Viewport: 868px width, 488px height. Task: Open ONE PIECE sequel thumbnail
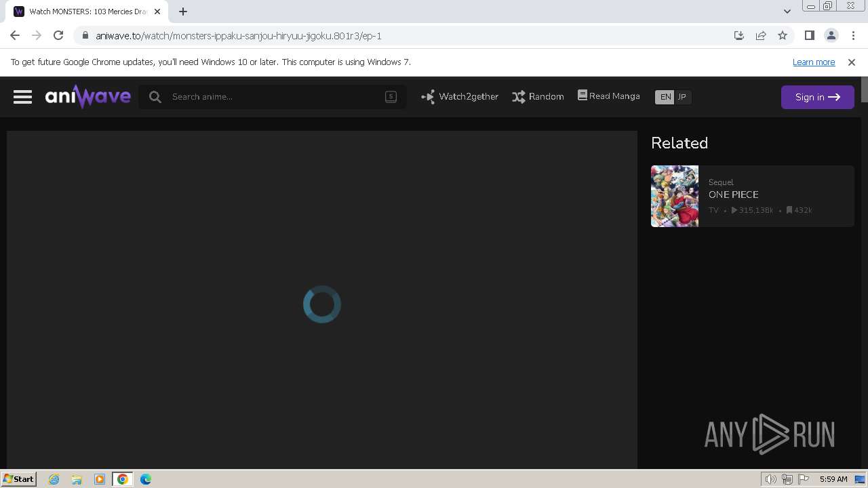tap(675, 196)
